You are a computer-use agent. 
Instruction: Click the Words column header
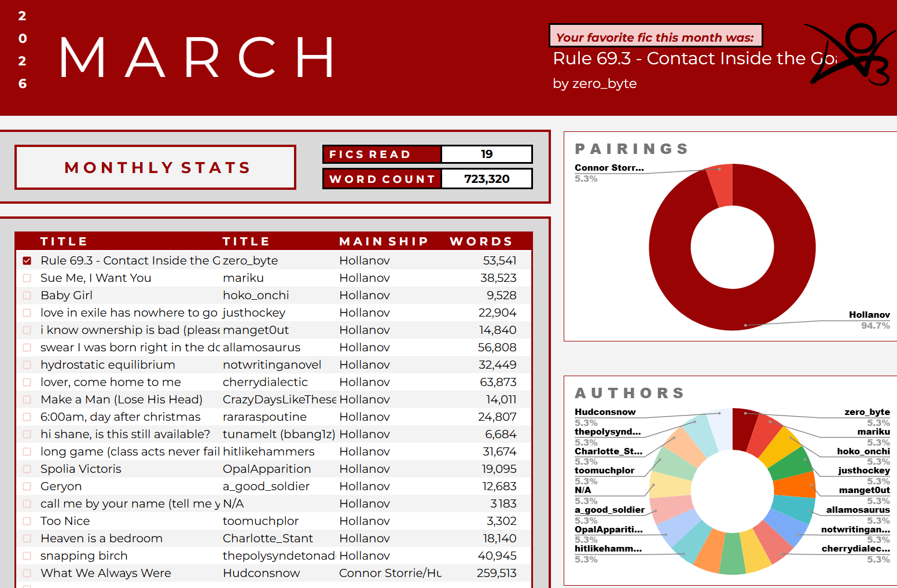click(481, 241)
